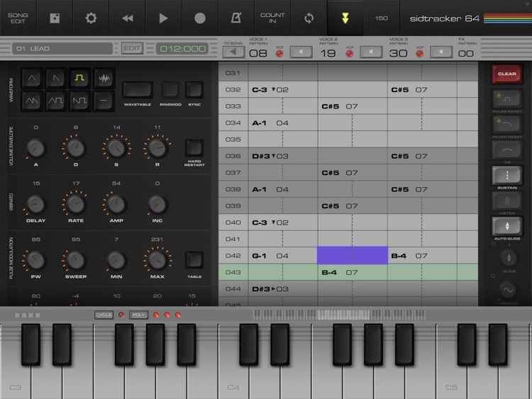Toggle the Hard Restart button
This screenshot has width=532, height=399.
click(x=194, y=148)
